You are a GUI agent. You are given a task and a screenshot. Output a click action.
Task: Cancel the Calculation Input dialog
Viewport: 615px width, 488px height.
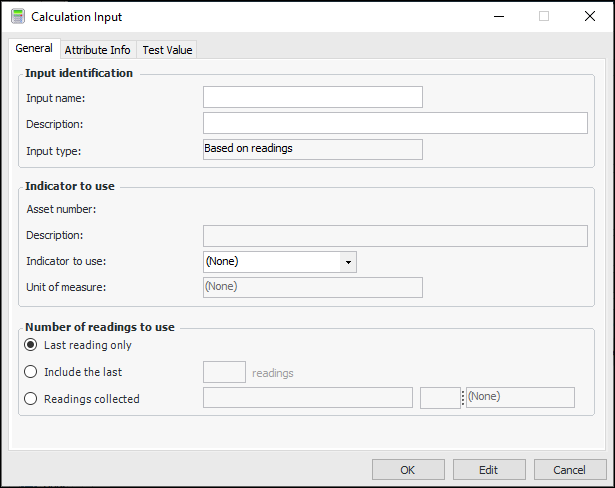[569, 470]
